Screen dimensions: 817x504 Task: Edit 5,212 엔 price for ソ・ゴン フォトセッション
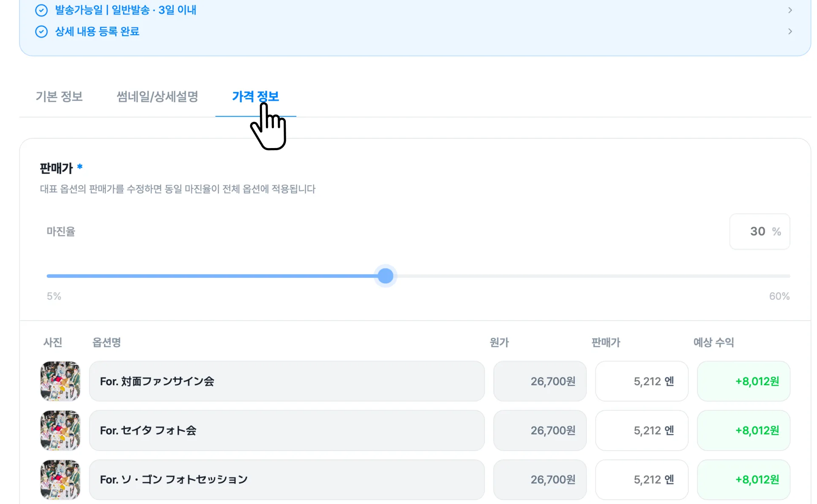point(642,479)
